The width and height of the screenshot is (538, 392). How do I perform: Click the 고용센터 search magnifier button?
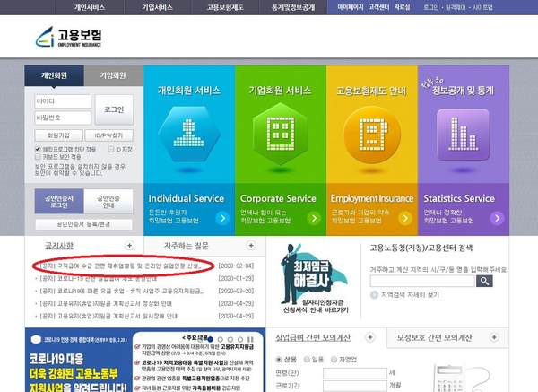[x=484, y=281]
